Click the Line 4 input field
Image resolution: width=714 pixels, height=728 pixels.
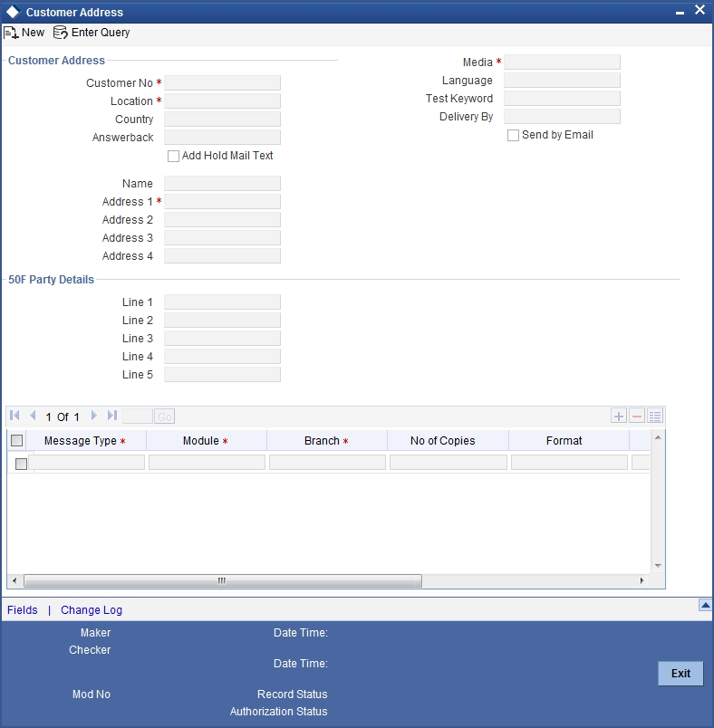tap(222, 357)
